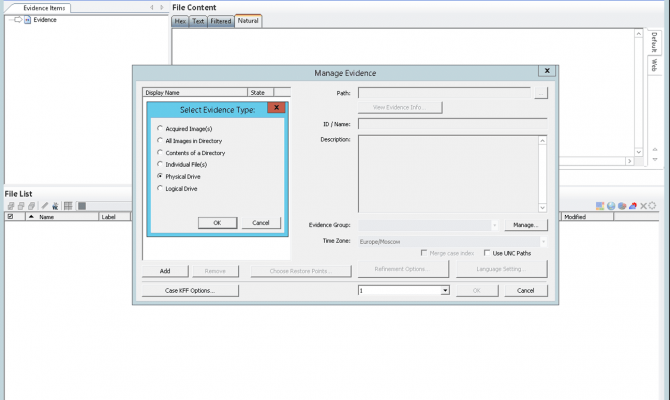Click Choose Restore Points button
This screenshot has height=400, width=670.
pos(301,271)
